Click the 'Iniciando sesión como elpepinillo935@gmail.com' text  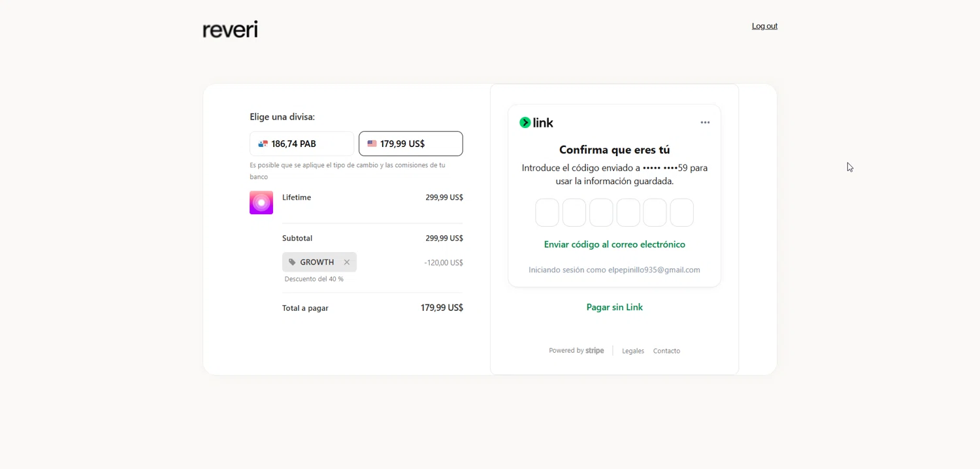615,270
